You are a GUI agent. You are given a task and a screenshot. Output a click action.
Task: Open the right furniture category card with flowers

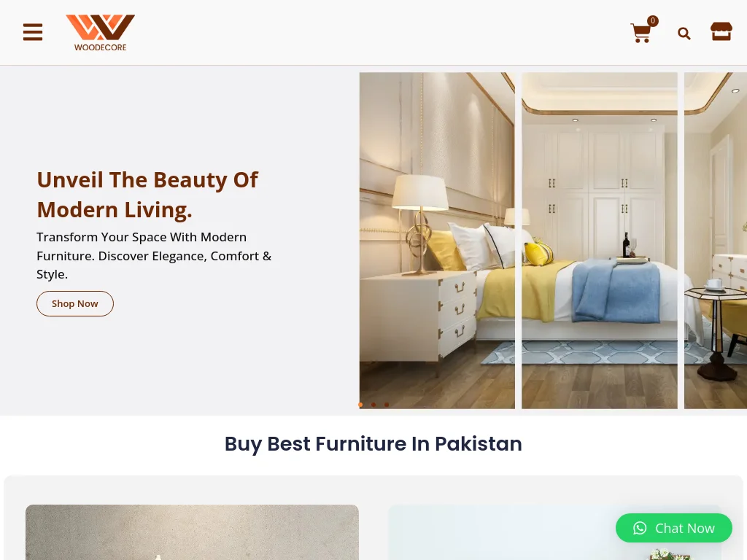pos(554,532)
